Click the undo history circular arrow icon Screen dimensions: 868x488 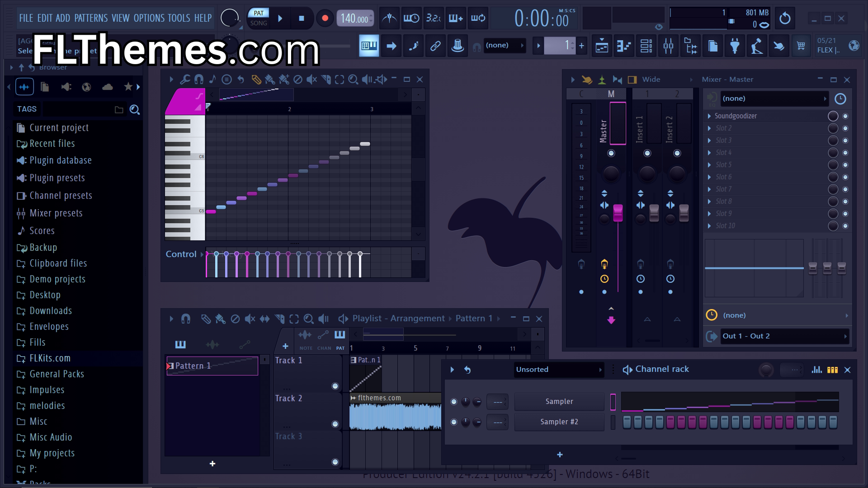785,19
